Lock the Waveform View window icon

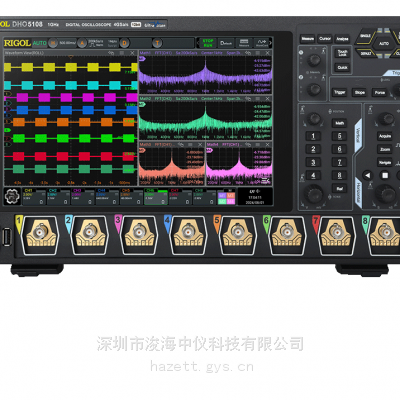pyautogui.click(x=111, y=53)
